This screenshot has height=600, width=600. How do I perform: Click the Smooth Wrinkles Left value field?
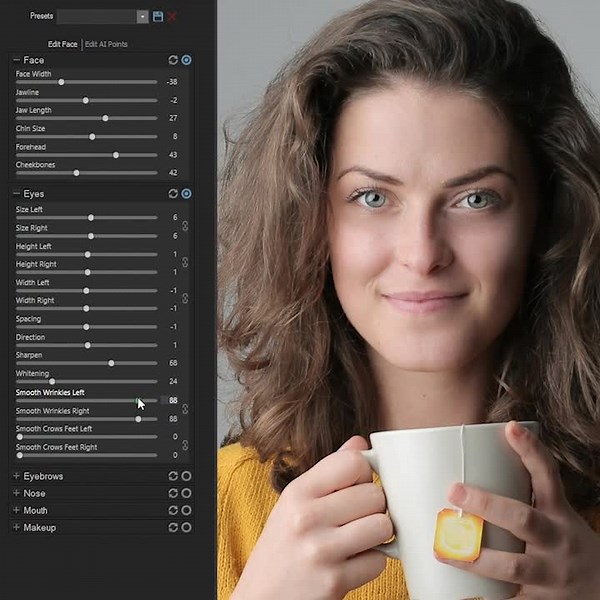coord(170,400)
